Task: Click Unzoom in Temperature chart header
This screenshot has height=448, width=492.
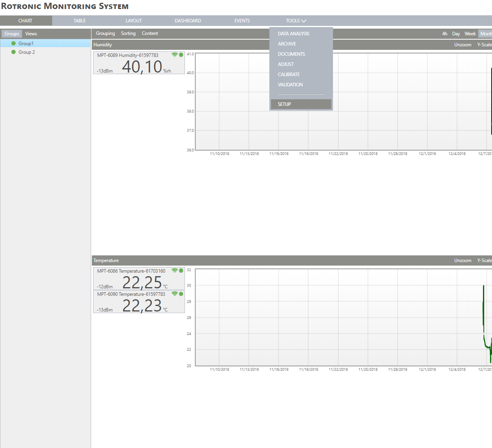Action: (463, 260)
